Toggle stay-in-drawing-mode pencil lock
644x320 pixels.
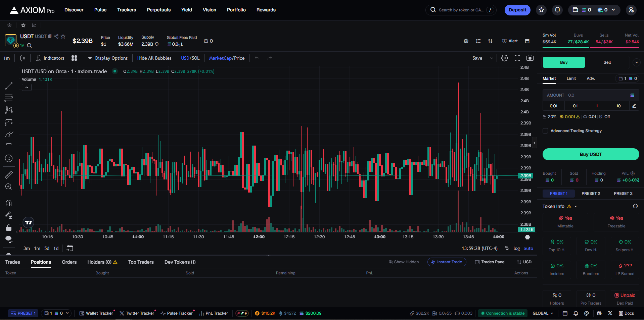coord(9,215)
